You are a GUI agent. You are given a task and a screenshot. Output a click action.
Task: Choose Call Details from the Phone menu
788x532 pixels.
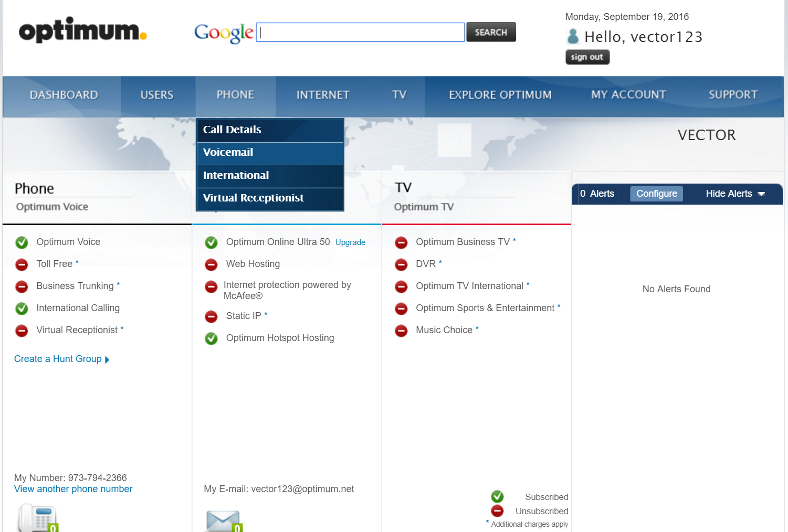tap(270, 130)
